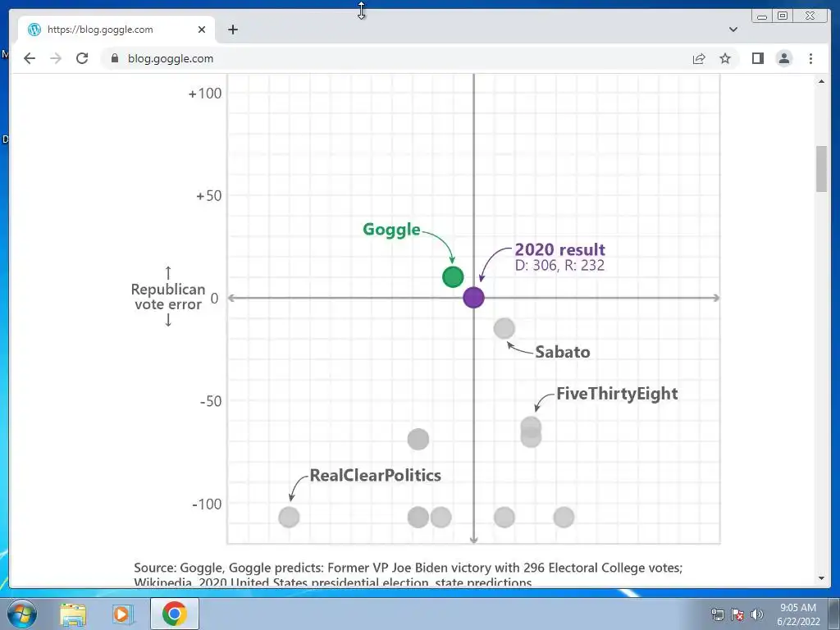The width and height of the screenshot is (840, 630).
Task: Open the side panel icon
Action: click(757, 58)
